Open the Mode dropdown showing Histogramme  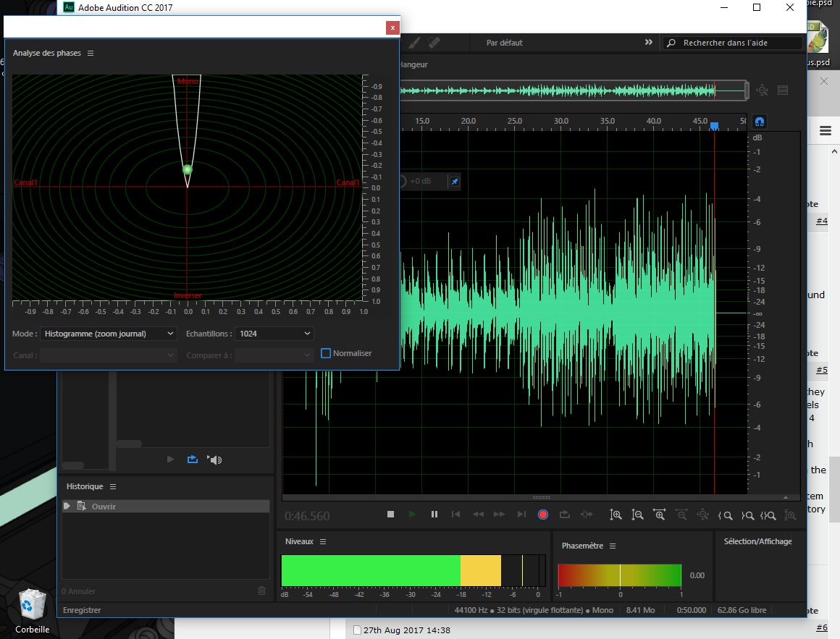(x=109, y=334)
